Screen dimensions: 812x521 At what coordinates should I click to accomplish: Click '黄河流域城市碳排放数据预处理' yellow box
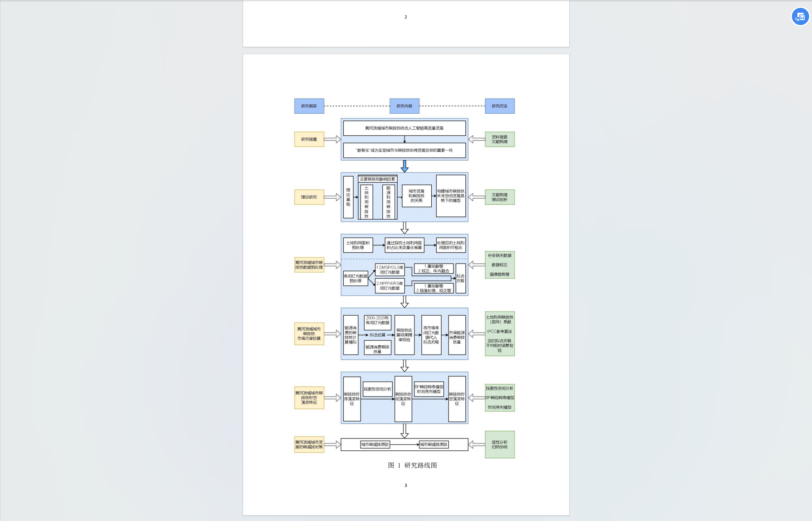point(309,265)
